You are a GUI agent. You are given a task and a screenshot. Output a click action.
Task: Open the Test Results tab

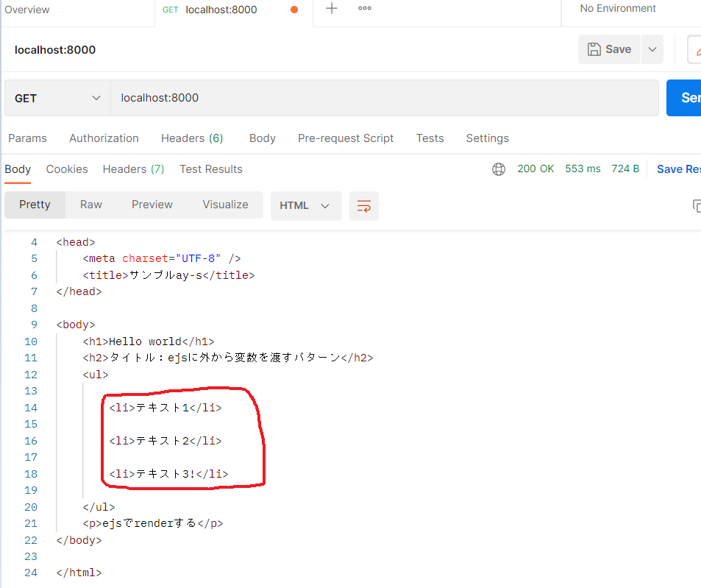(210, 169)
